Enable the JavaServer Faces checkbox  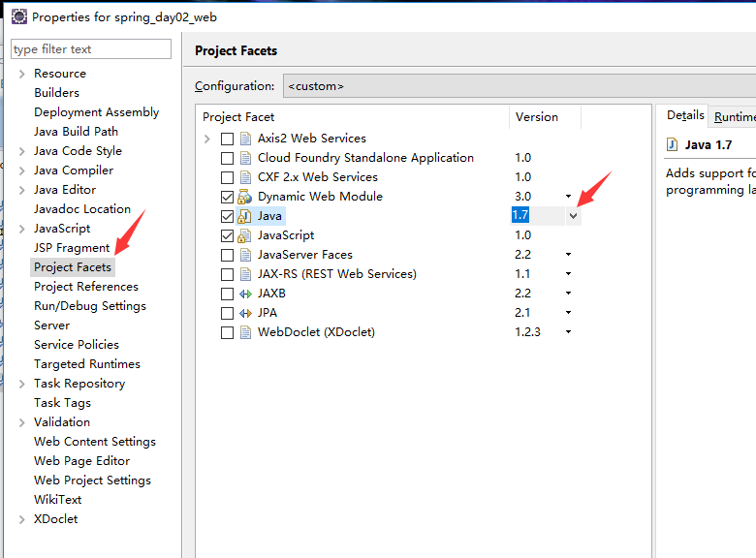(x=227, y=255)
